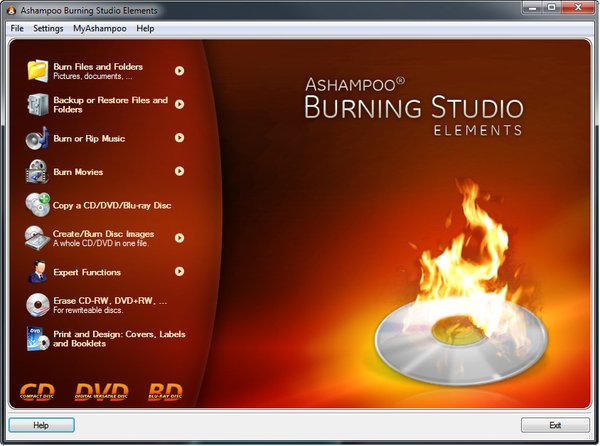Select Backup or Restore Files and Folders text
Screen dimensions: 600x446
pyautogui.click(x=111, y=105)
